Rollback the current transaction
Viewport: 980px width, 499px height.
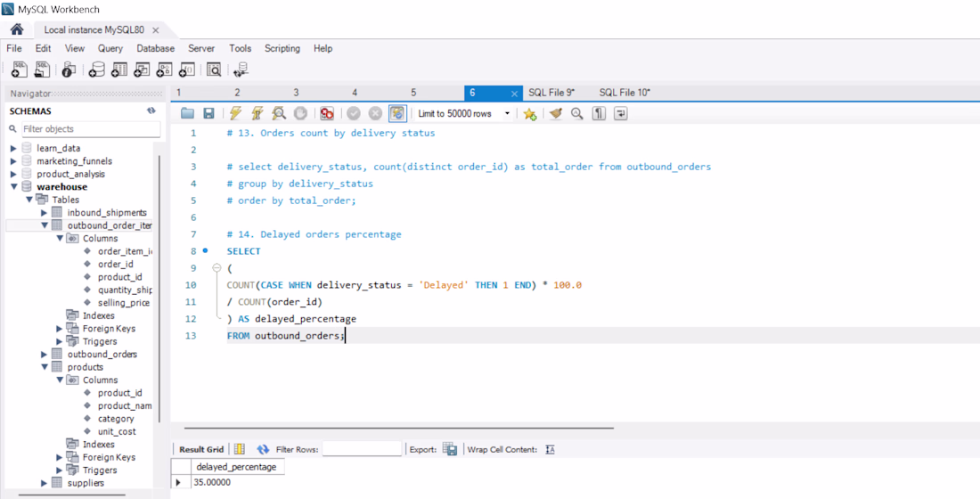(x=375, y=113)
